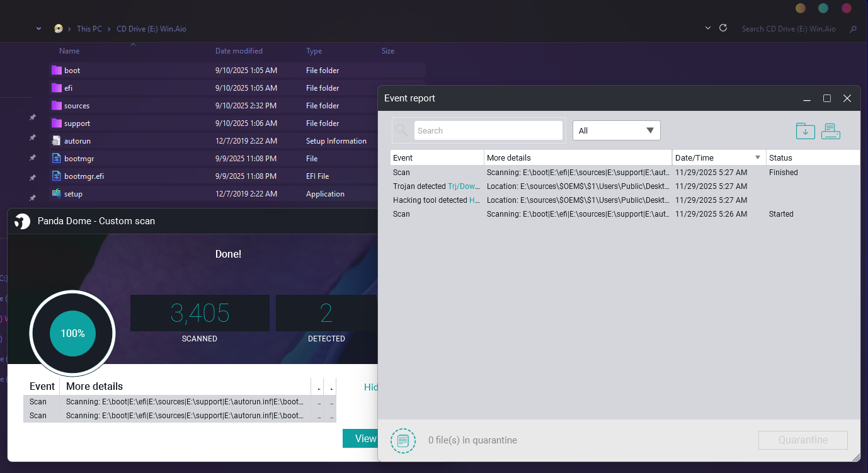868x473 pixels.
Task: Go to This PC in the breadcrumb
Action: click(89, 29)
